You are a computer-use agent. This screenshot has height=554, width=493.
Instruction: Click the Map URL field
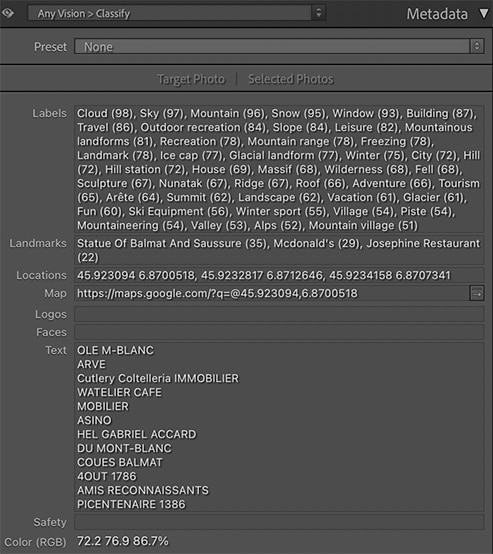(271, 293)
